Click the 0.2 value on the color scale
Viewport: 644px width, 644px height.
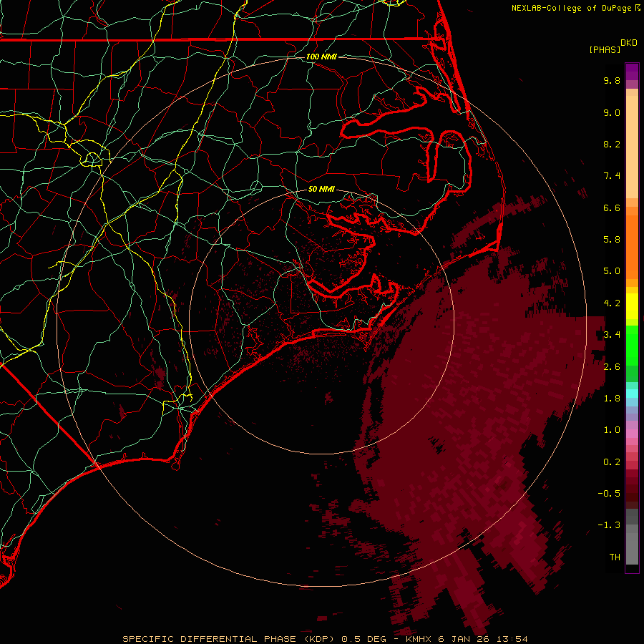click(x=612, y=462)
